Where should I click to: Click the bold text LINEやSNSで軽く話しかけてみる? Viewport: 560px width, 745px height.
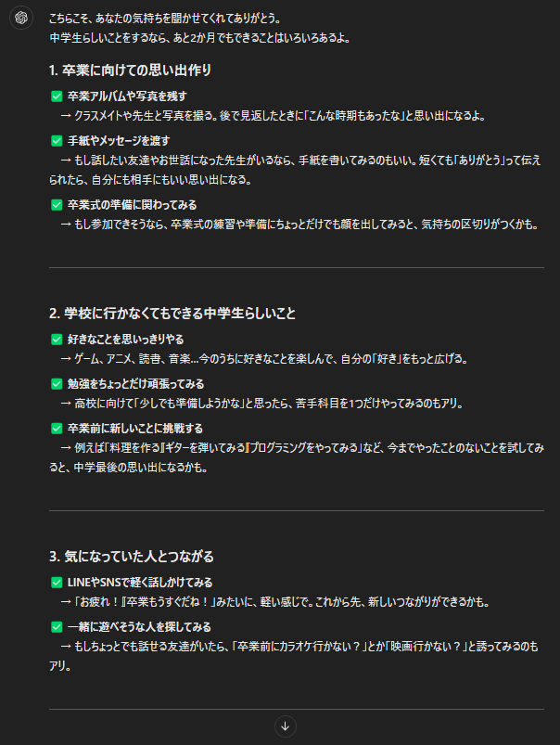click(140, 583)
